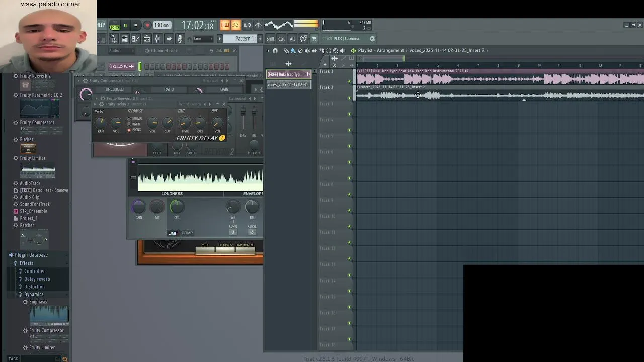Open the one-click help icon
Image resolution: width=644 pixels, height=362 pixels.
(x=303, y=39)
